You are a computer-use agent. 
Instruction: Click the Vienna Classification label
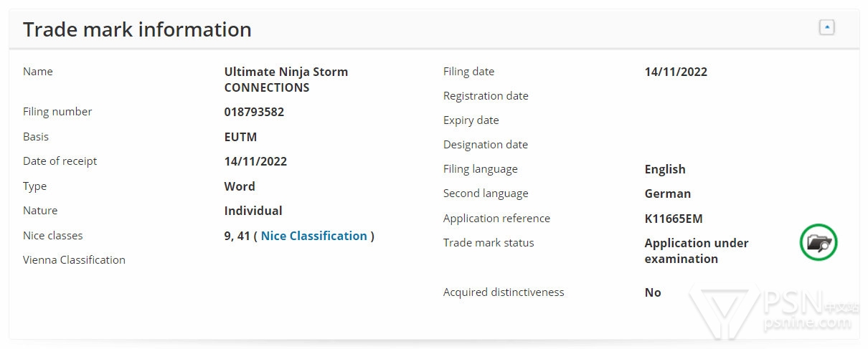tap(74, 260)
